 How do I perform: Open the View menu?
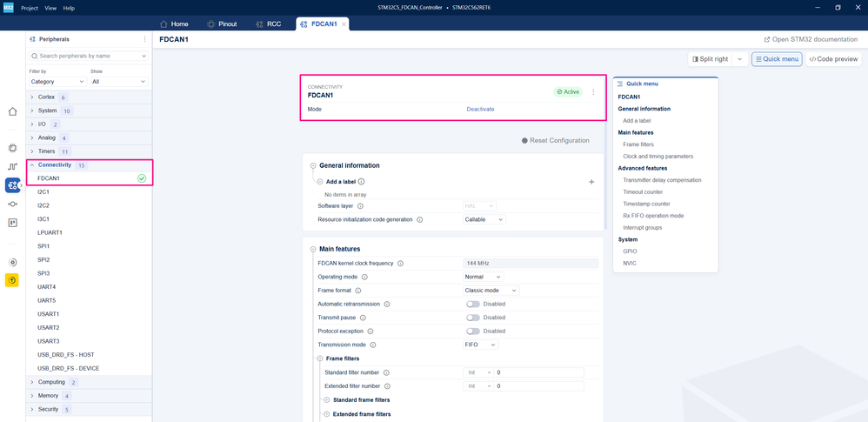[50, 9]
